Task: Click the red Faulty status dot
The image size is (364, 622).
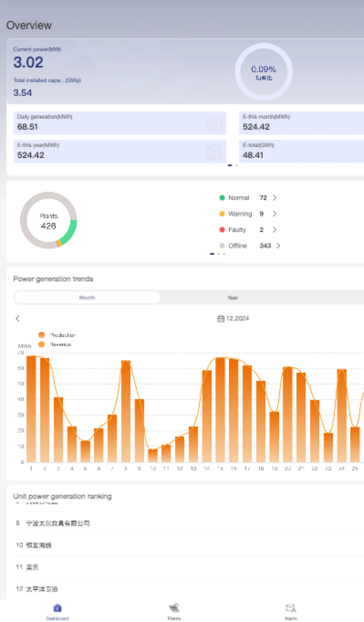Action: pos(222,230)
